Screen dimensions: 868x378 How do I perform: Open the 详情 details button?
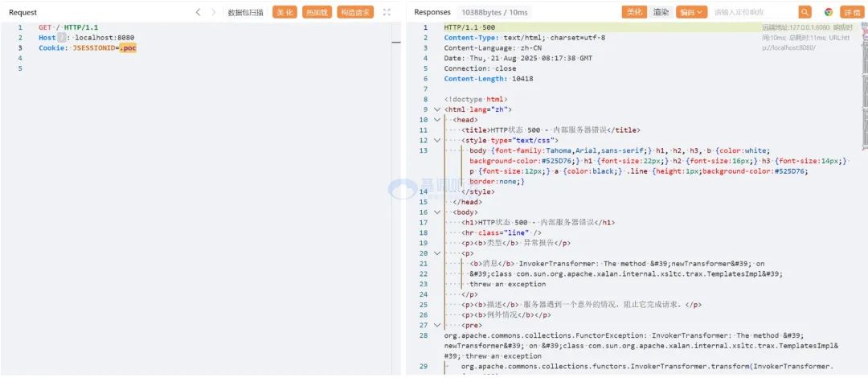pos(851,12)
